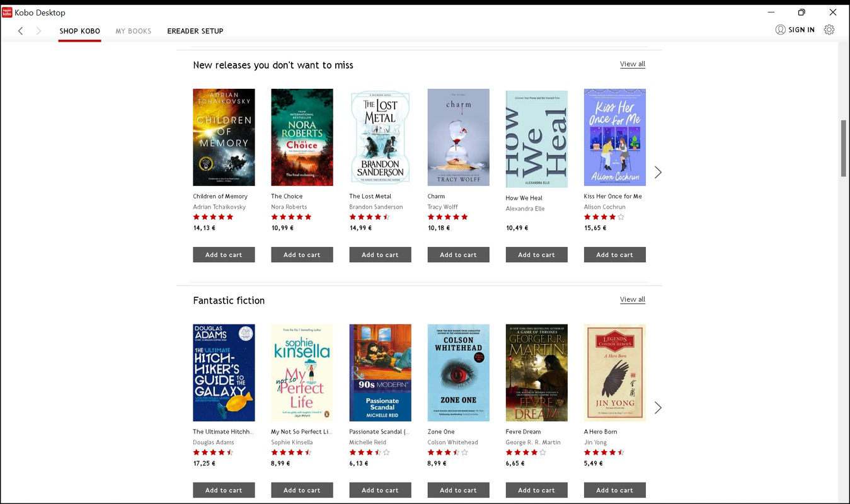Click the Zone One title link
Screen dimensions: 850x504
pos(441,432)
